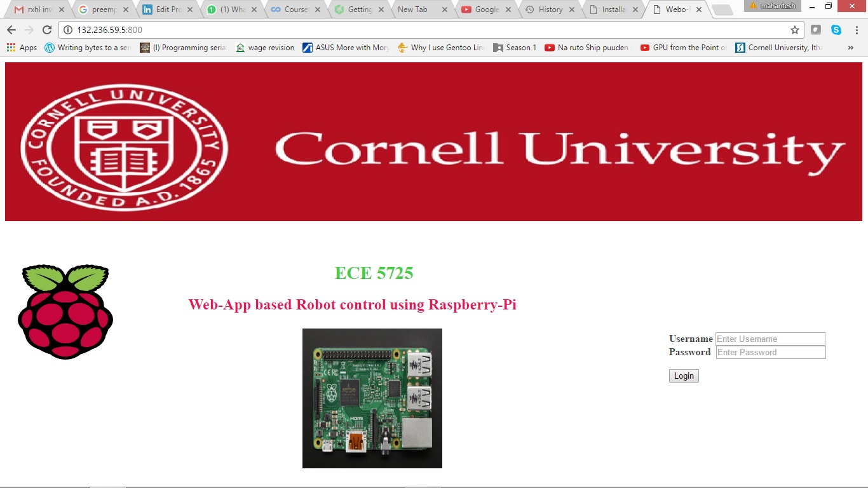Switch to the 'New Tab' tab
The height and width of the screenshot is (488, 868).
tap(422, 10)
